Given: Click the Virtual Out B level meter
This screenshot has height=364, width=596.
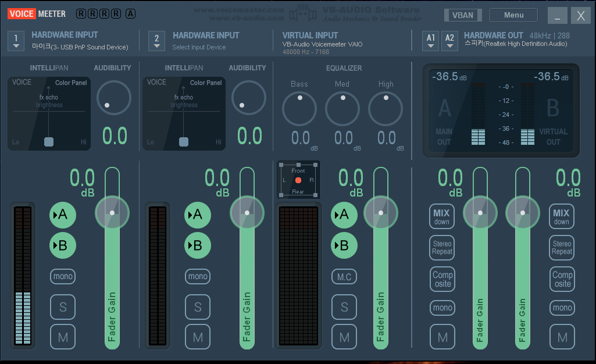Looking at the screenshot, I should coord(527,114).
